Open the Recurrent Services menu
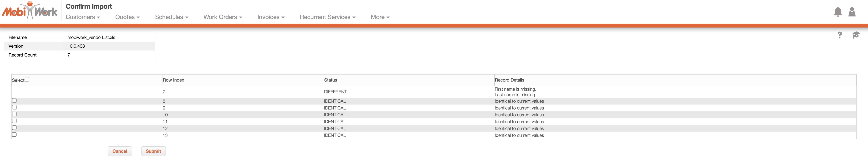 328,17
